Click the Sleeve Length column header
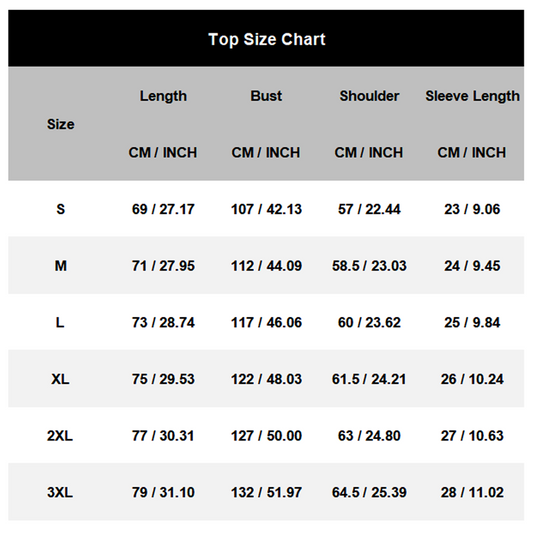This screenshot has height=533, width=533. [x=472, y=96]
